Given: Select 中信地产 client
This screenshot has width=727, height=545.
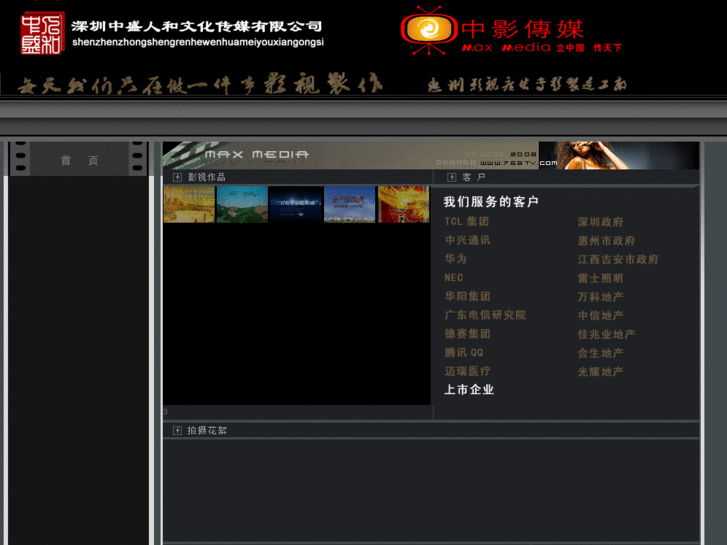Looking at the screenshot, I should pyautogui.click(x=600, y=315).
